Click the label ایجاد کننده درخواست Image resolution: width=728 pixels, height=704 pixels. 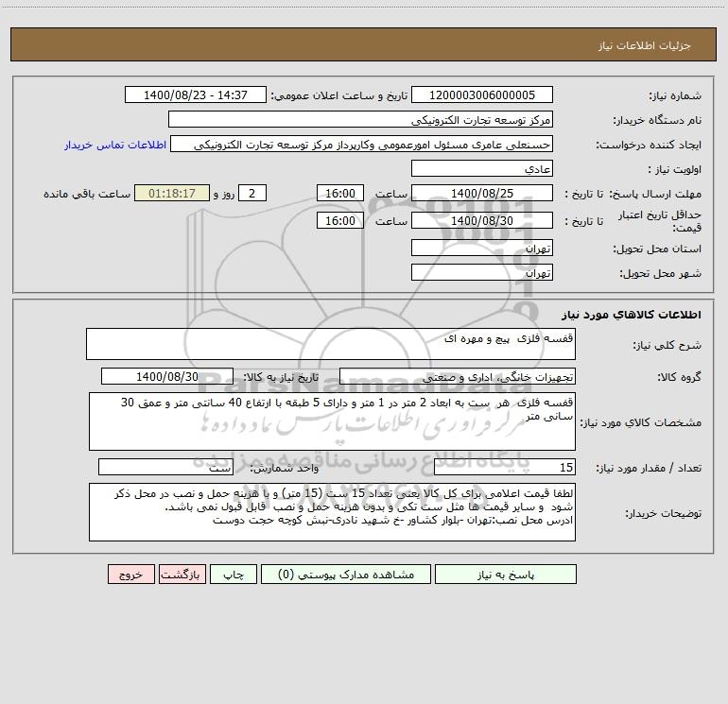[649, 146]
